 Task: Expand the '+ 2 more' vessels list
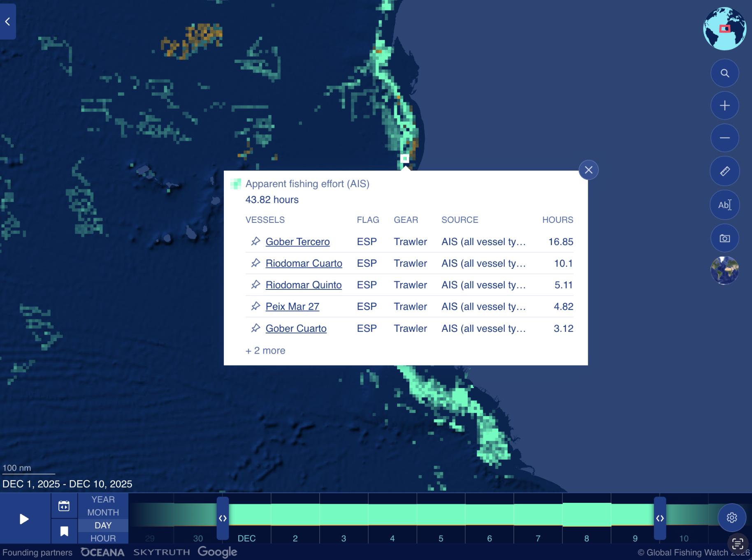coord(265,350)
